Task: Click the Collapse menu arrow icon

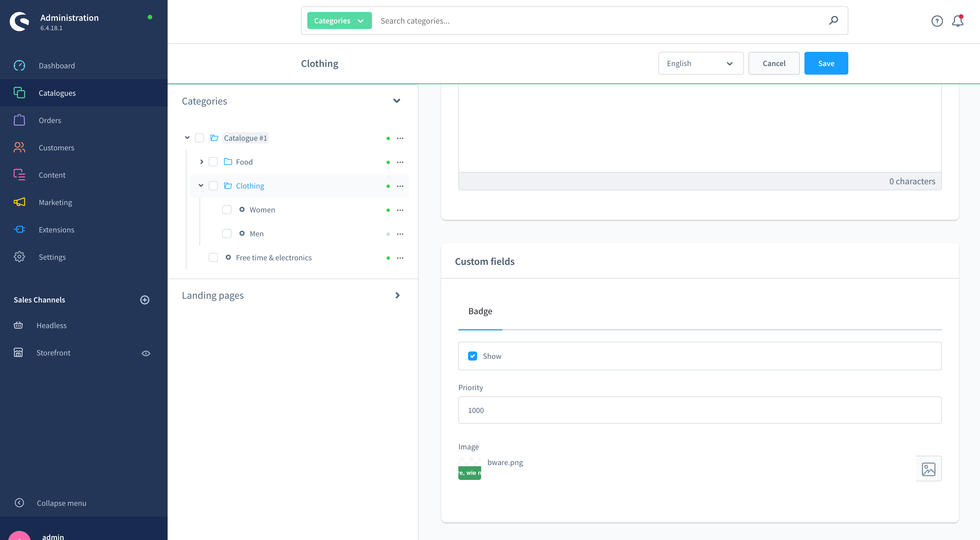Action: (19, 503)
